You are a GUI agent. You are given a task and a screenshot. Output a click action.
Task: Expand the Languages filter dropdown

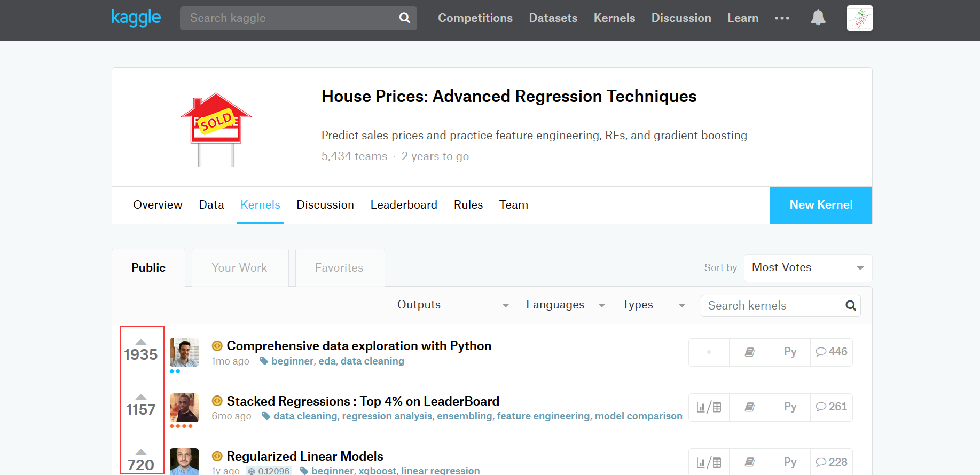pos(566,305)
